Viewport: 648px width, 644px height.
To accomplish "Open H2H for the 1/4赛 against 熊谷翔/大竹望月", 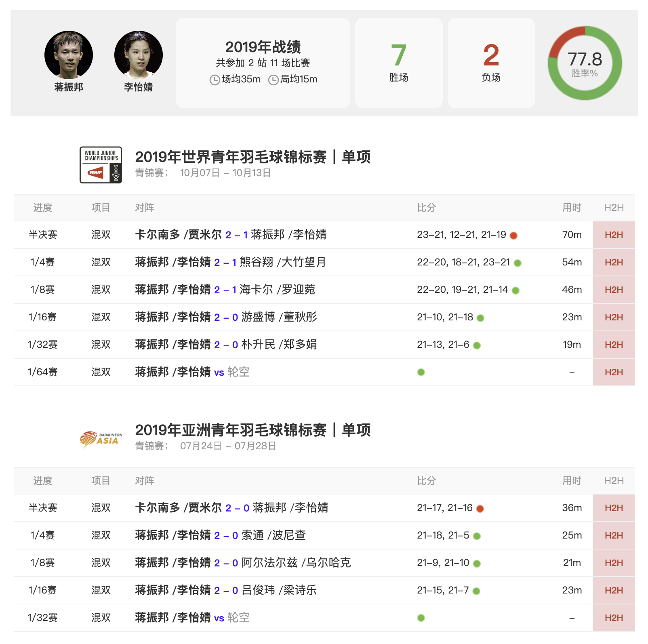I will tap(614, 262).
